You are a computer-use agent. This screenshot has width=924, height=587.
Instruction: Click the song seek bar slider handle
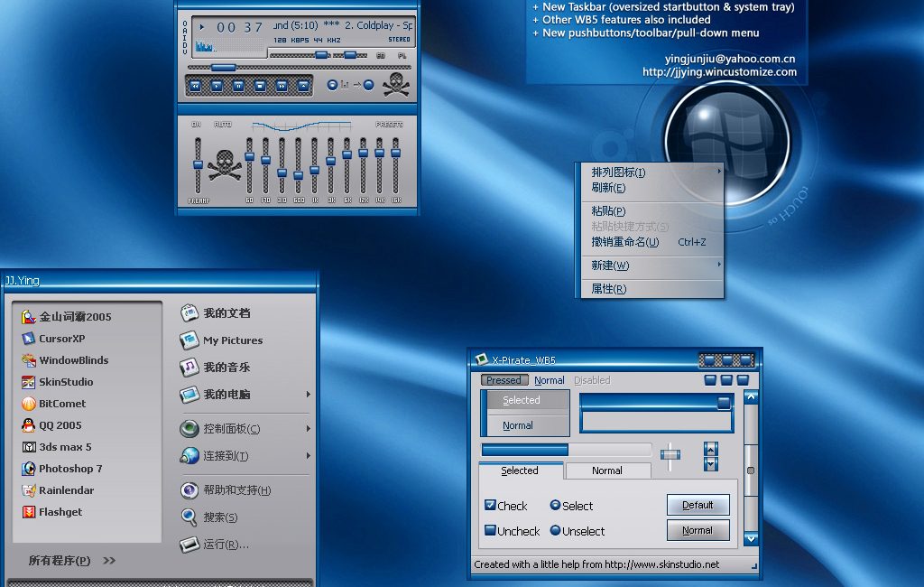point(224,68)
